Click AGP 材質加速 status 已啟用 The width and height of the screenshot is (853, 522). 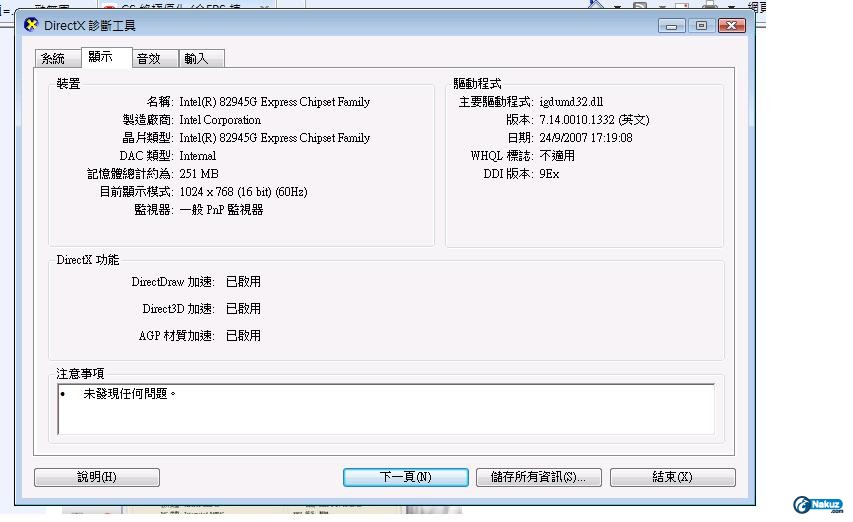(x=243, y=335)
